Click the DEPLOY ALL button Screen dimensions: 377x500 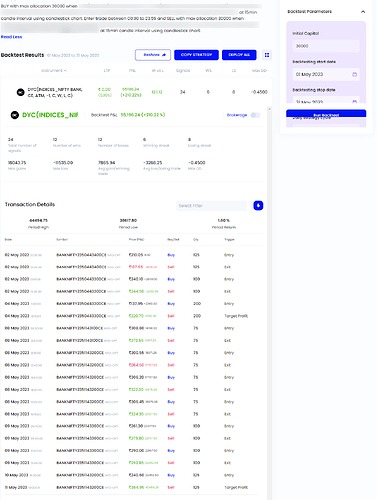pyautogui.click(x=239, y=55)
